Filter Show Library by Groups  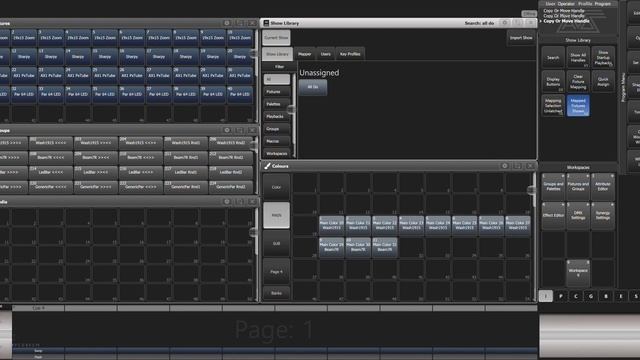click(277, 129)
